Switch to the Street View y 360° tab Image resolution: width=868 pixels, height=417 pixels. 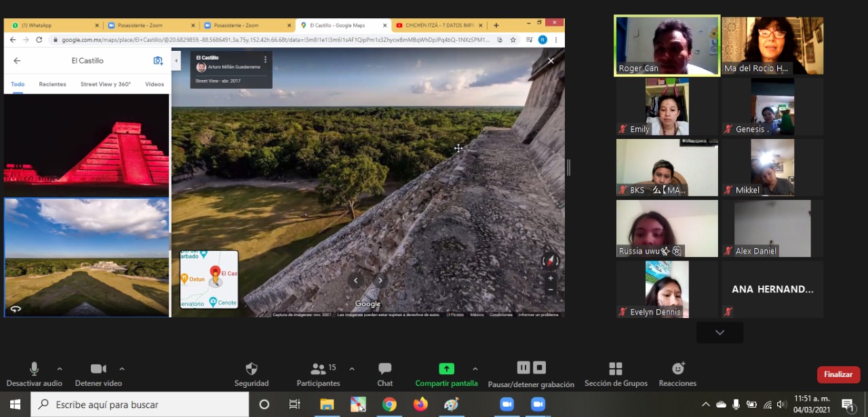click(105, 84)
